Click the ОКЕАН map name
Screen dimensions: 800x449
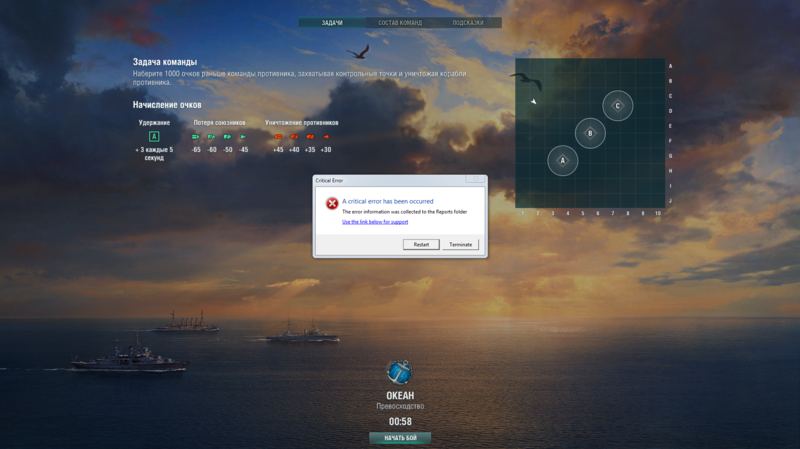point(400,395)
